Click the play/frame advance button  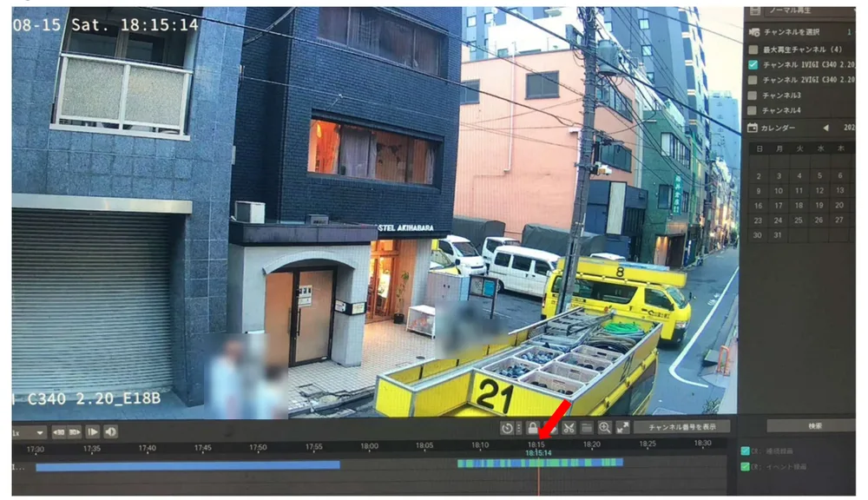coord(93,432)
